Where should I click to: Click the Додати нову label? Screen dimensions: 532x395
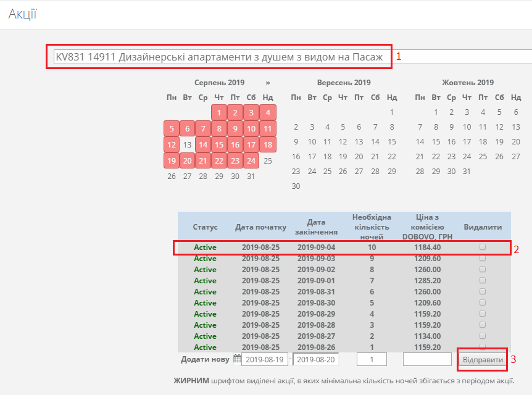coord(205,359)
